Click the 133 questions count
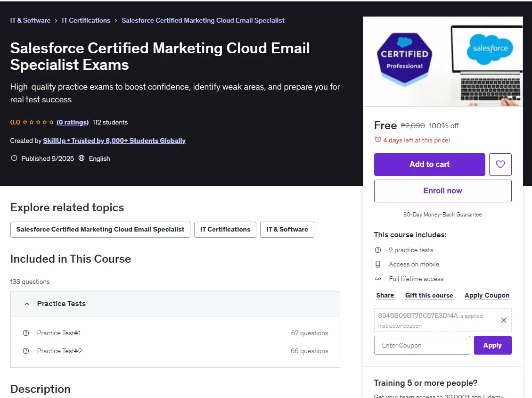Viewport: 532px width, 398px height. coord(30,282)
